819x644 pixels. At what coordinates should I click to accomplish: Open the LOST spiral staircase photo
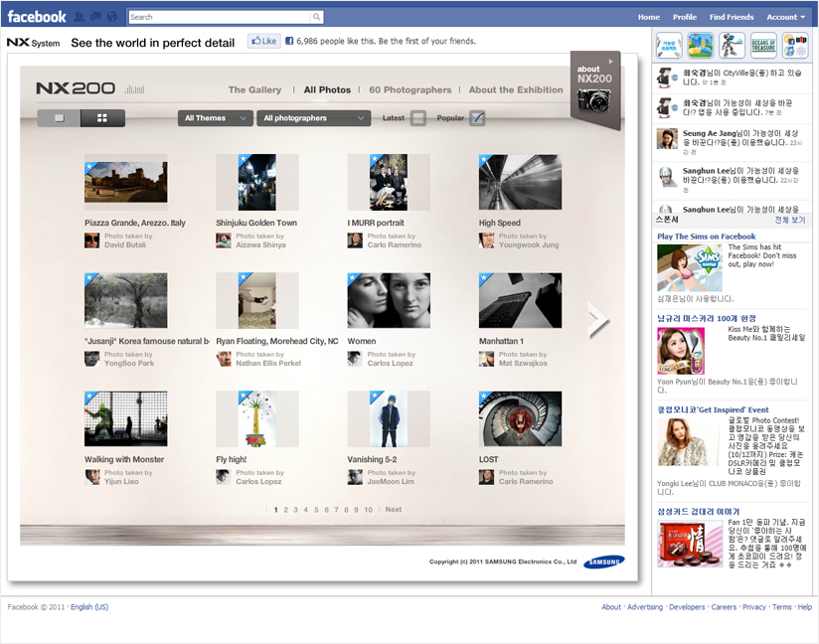(x=520, y=418)
